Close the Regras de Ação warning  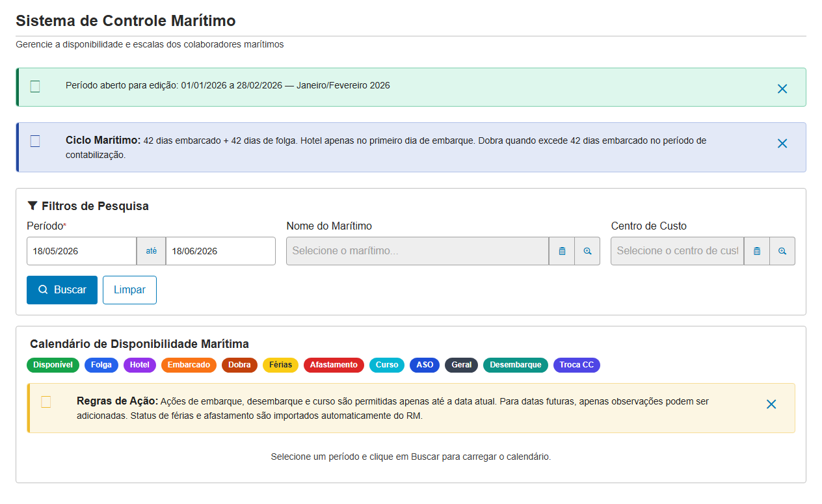pyautogui.click(x=771, y=405)
